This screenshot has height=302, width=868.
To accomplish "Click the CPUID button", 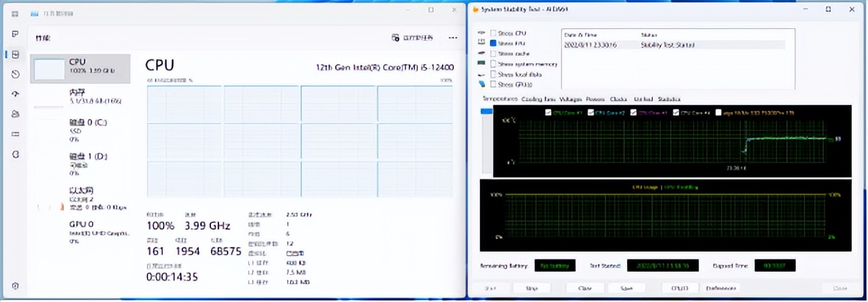I will click(x=679, y=288).
